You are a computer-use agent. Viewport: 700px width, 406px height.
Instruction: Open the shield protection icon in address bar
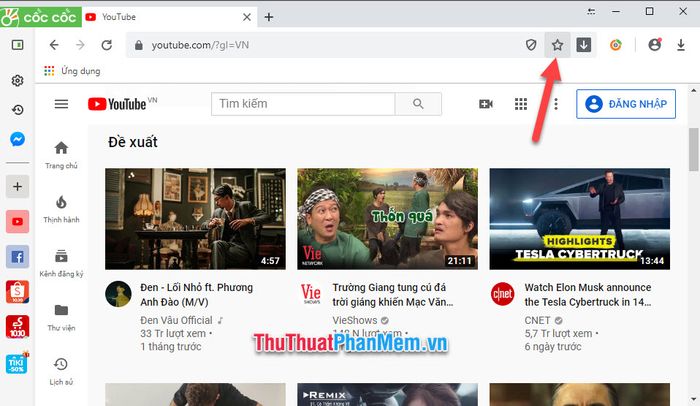[531, 45]
